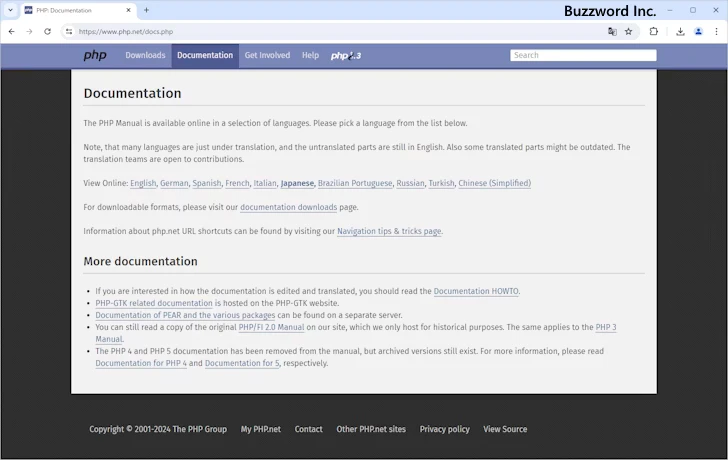Screen dimensions: 728x460
Task: Open the Documentation HOWTO link
Action: pos(476,291)
